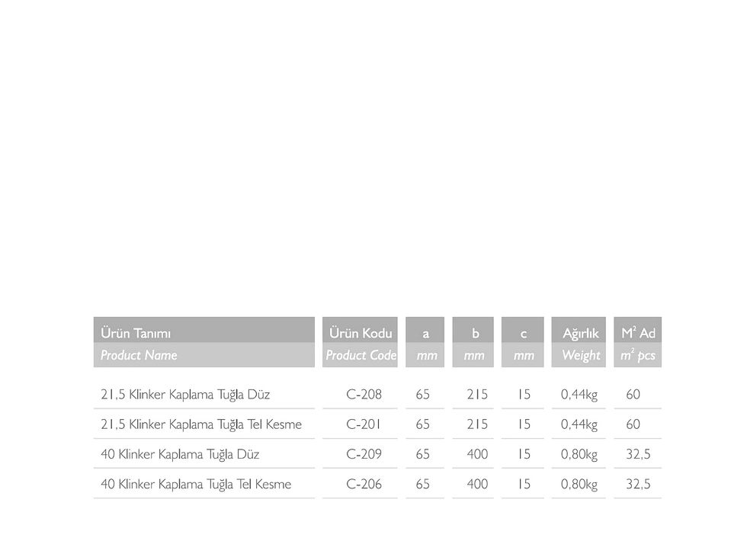Select the 'c mm' column header
747x560 pixels.
[x=522, y=342]
